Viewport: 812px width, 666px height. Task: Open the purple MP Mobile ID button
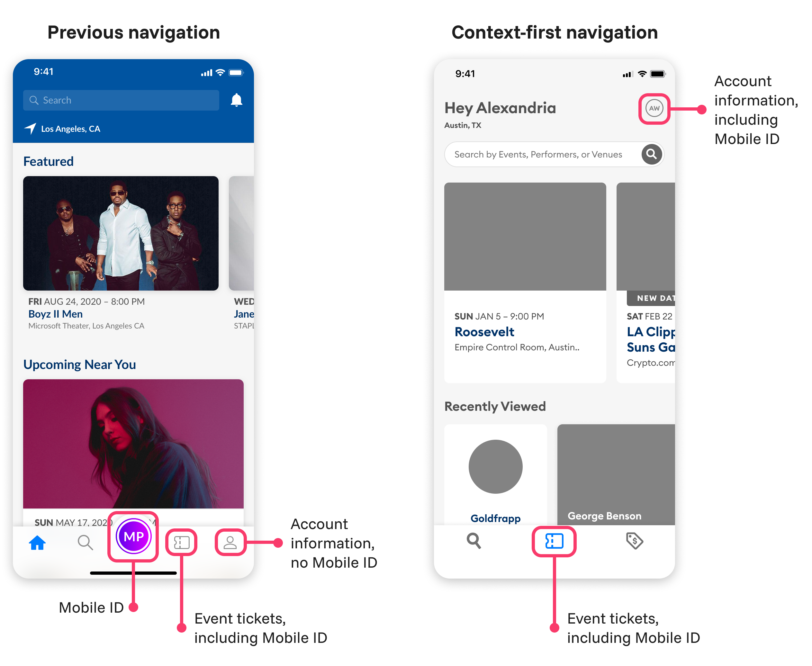pos(133,536)
